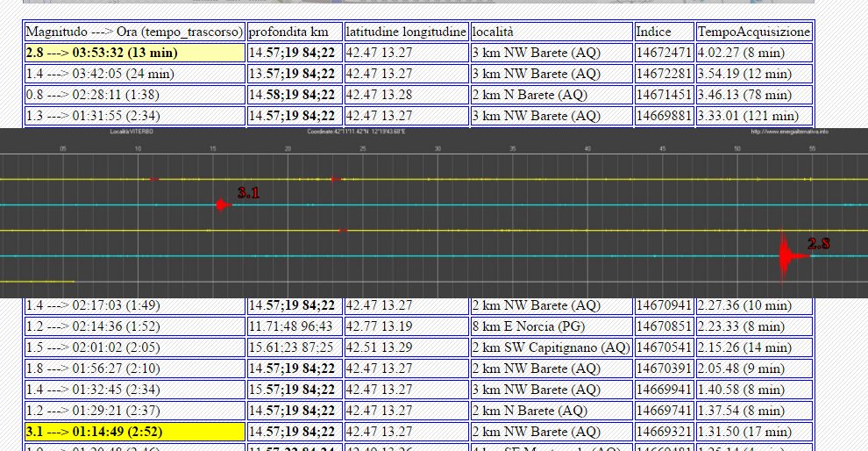Screen dimensions: 868x451
Task: Select the highlighted 3.1 earthquake row at 01:14:49
Action: coord(134,431)
